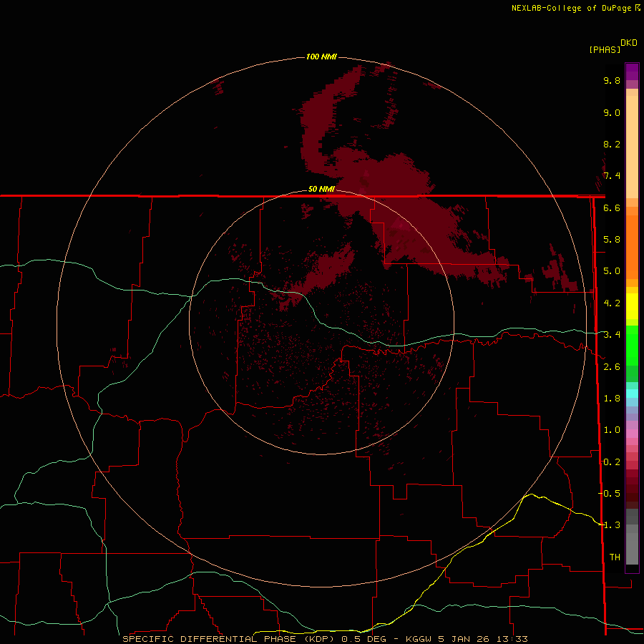Click the Specific Differential Phase caption text
This screenshot has width=644, height=644.
click(230, 639)
